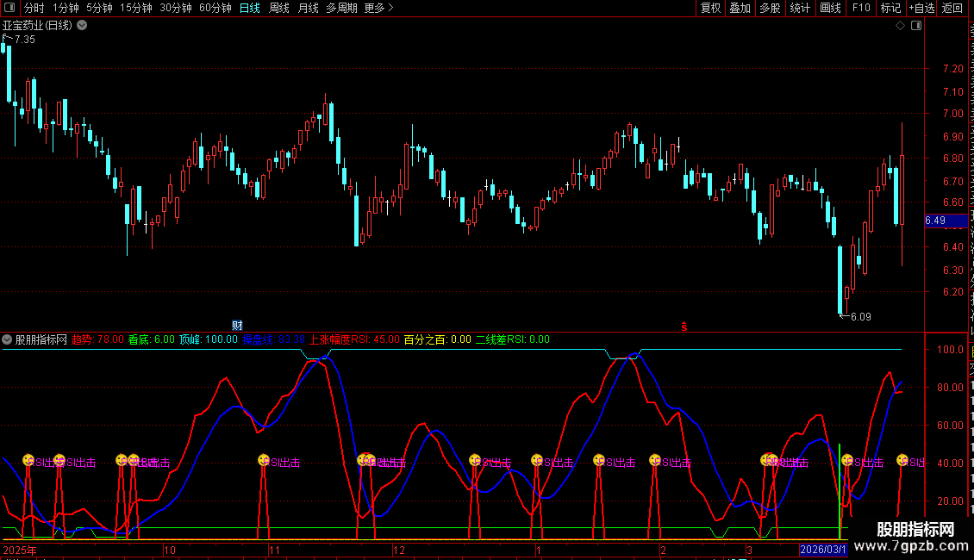974x560 pixels.
Task: Select the 60分钟 period tab
Action: pyautogui.click(x=215, y=8)
